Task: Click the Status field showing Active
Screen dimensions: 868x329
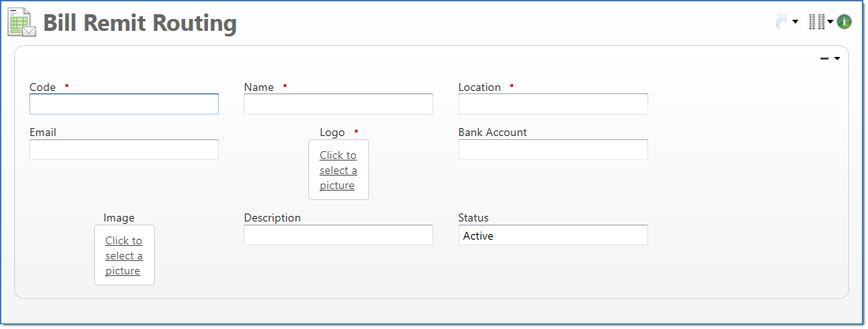Action: (553, 235)
